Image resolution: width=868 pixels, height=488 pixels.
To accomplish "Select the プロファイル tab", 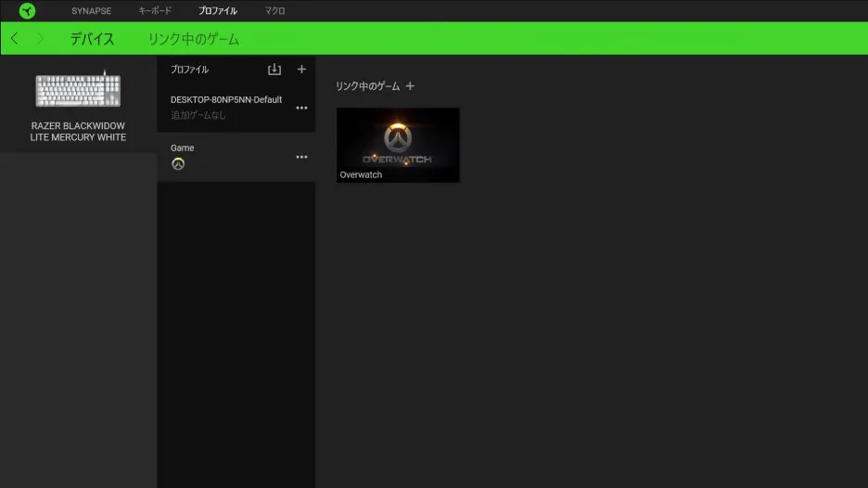I will (x=218, y=10).
